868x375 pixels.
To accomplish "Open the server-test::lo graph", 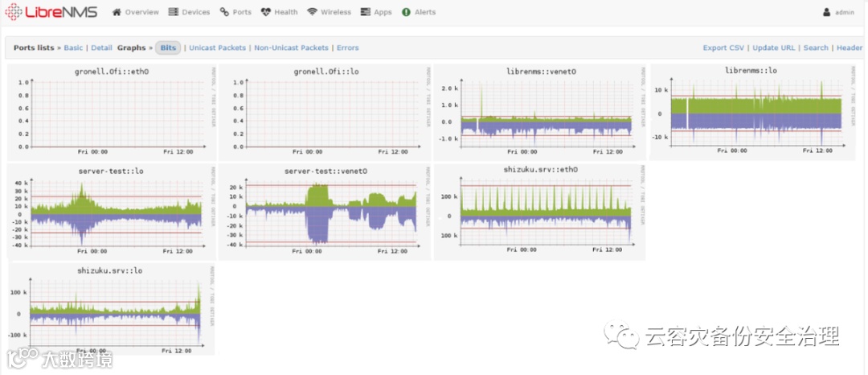I will (112, 211).
